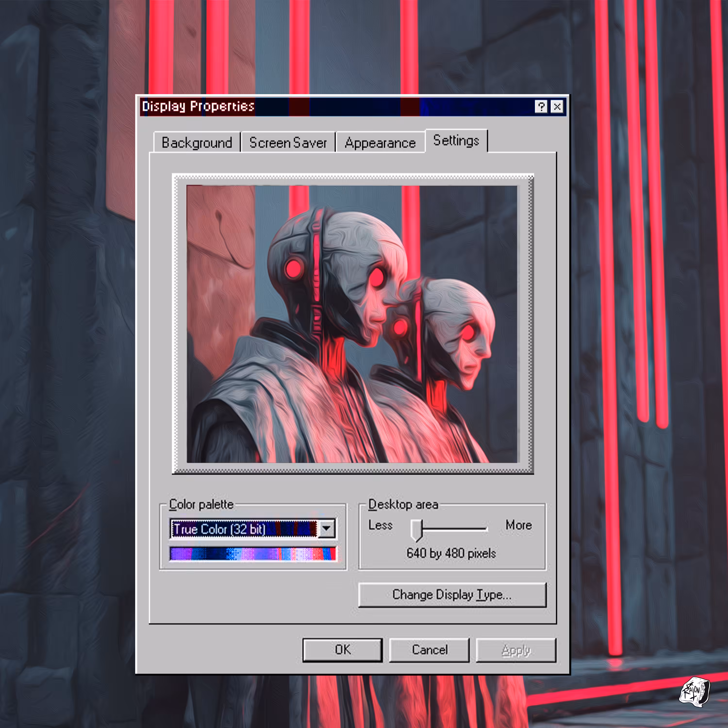Confirm with the OK button
Image resolution: width=728 pixels, height=728 pixels.
[342, 650]
